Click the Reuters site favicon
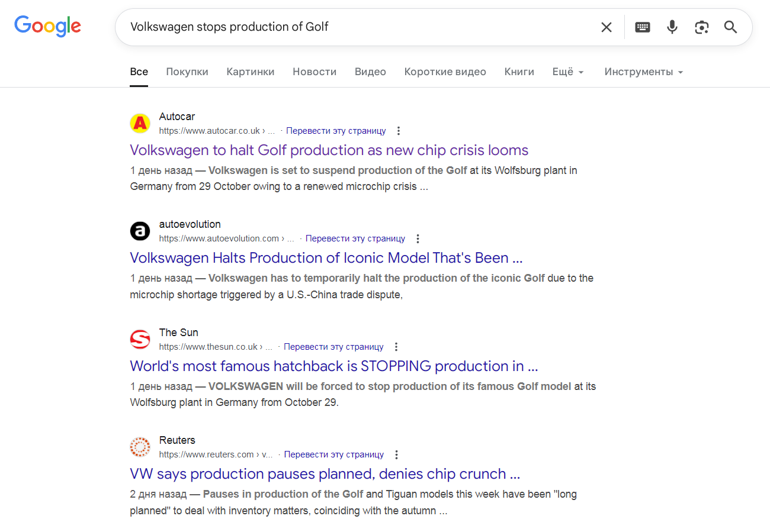The height and width of the screenshot is (532, 770). [140, 447]
